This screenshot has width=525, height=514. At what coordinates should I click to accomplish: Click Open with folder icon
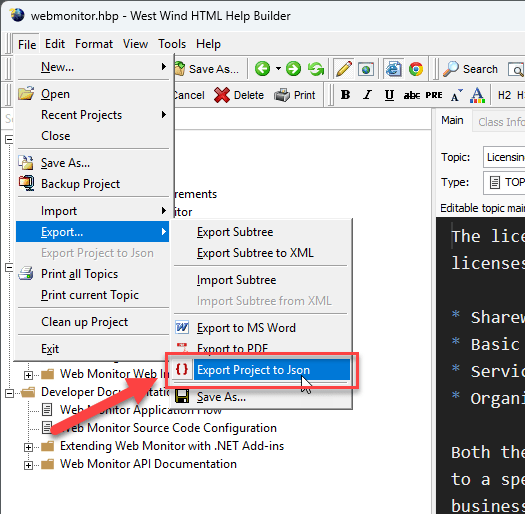(x=92, y=94)
